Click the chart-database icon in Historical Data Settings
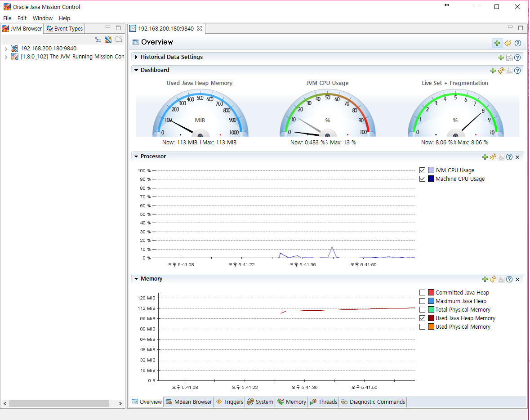 509,58
